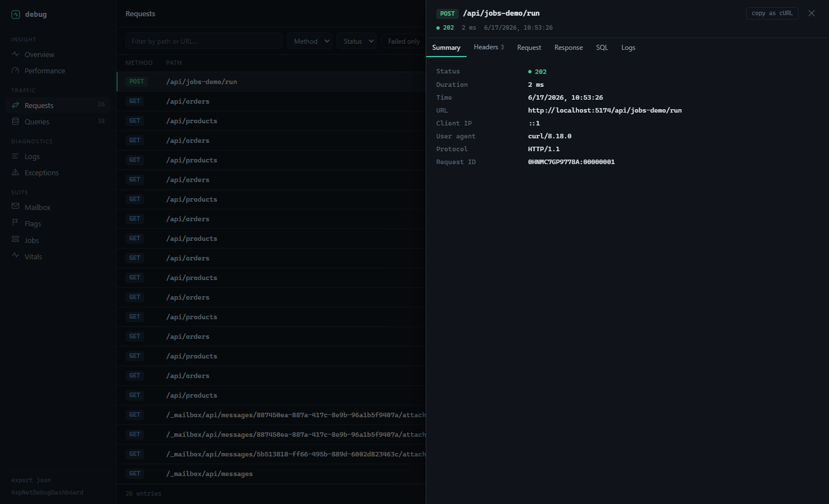Click the Logs lines icon
Image resolution: width=829 pixels, height=504 pixels.
pos(15,156)
